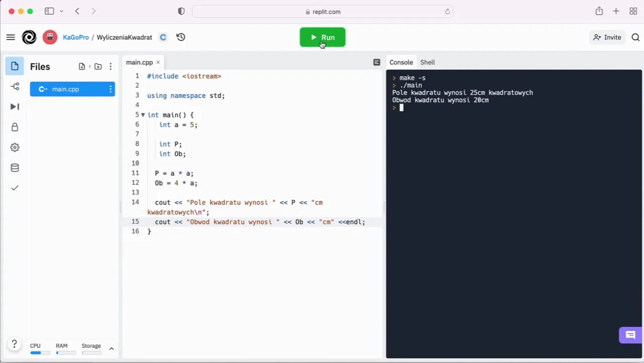Collapse the main function fold arrow
This screenshot has width=644, height=363.
143,115
